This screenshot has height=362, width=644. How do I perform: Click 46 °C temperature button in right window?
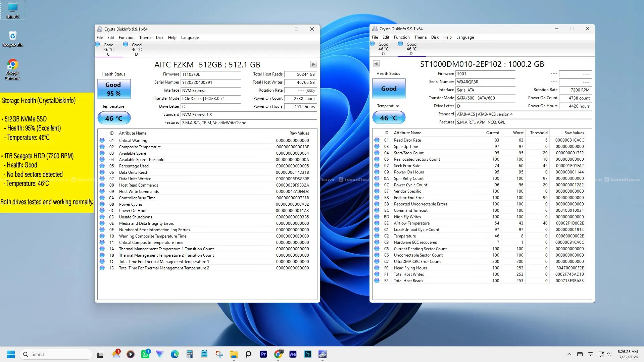pyautogui.click(x=389, y=118)
